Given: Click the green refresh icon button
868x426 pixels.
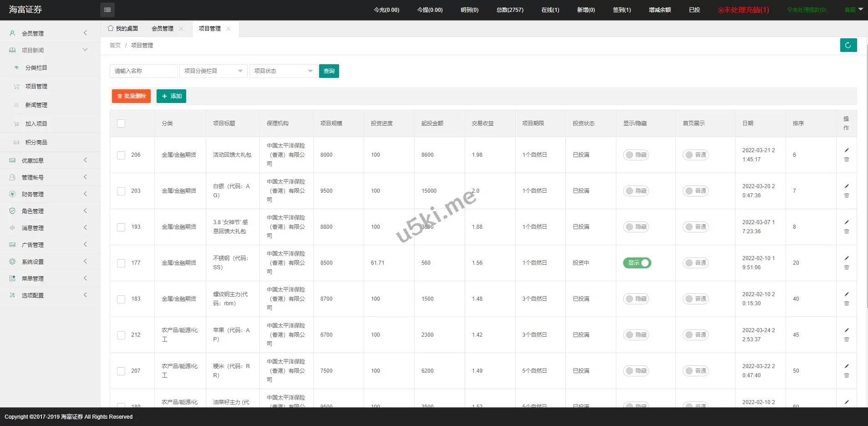Looking at the screenshot, I should [x=848, y=45].
